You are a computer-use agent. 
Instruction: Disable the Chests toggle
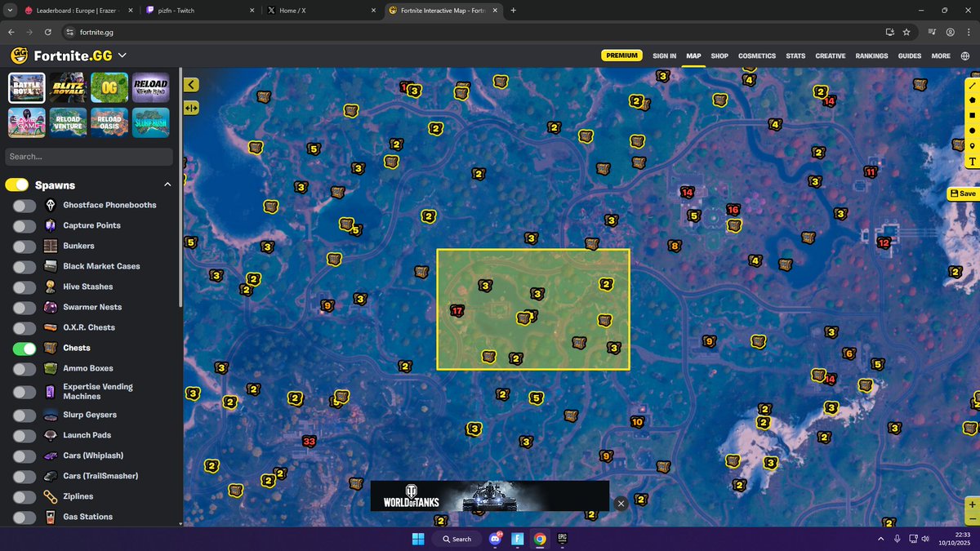pos(24,349)
